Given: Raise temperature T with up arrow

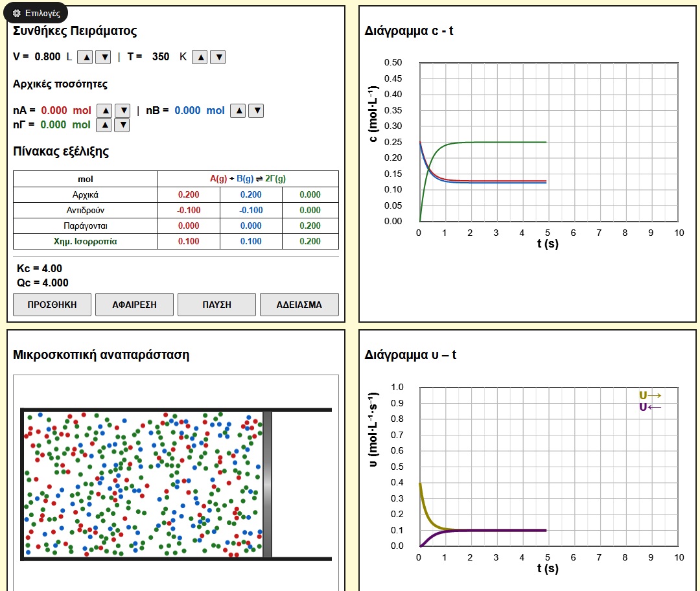Looking at the screenshot, I should pyautogui.click(x=200, y=57).
